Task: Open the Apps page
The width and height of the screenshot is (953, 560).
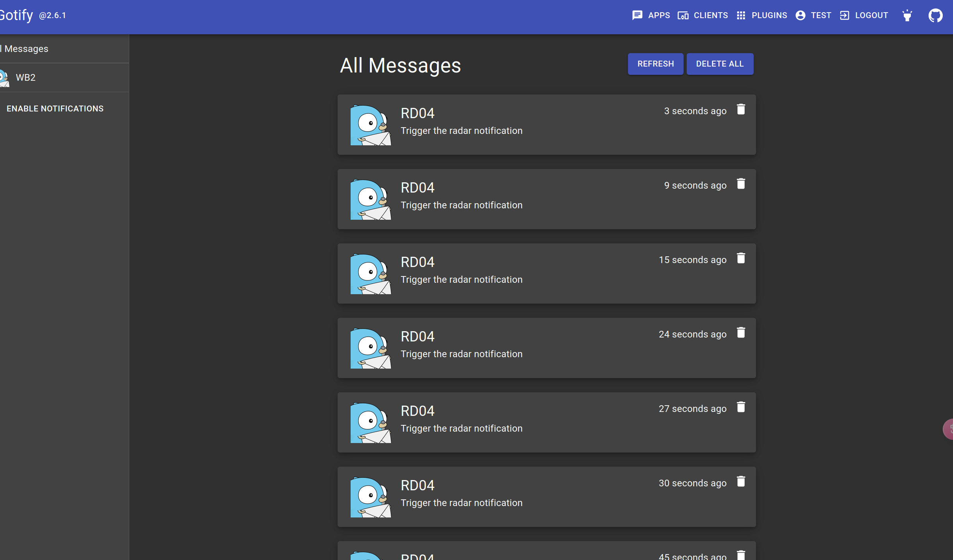Action: (651, 15)
